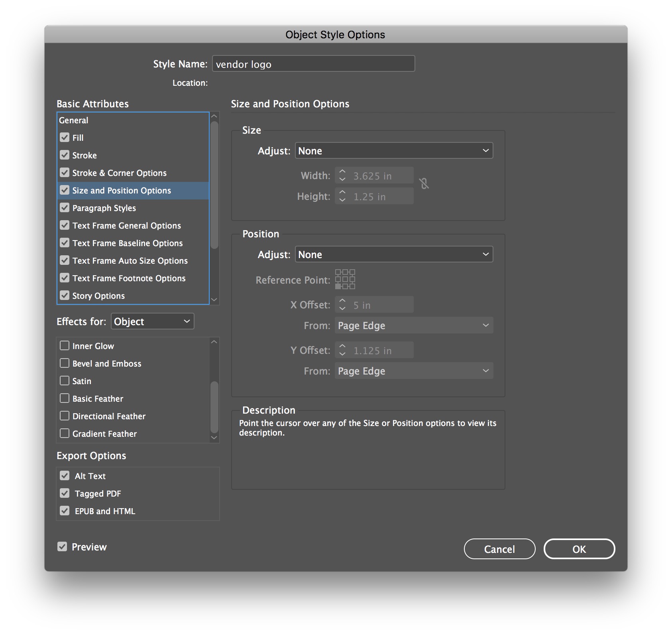Uncheck the Tagged PDF export option
Viewport: 672px width, 635px height.
[x=65, y=493]
